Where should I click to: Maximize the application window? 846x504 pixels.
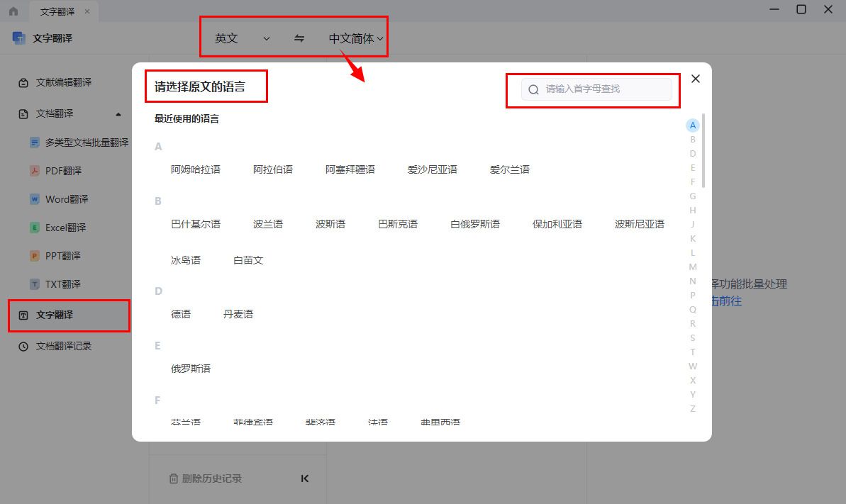click(x=801, y=9)
